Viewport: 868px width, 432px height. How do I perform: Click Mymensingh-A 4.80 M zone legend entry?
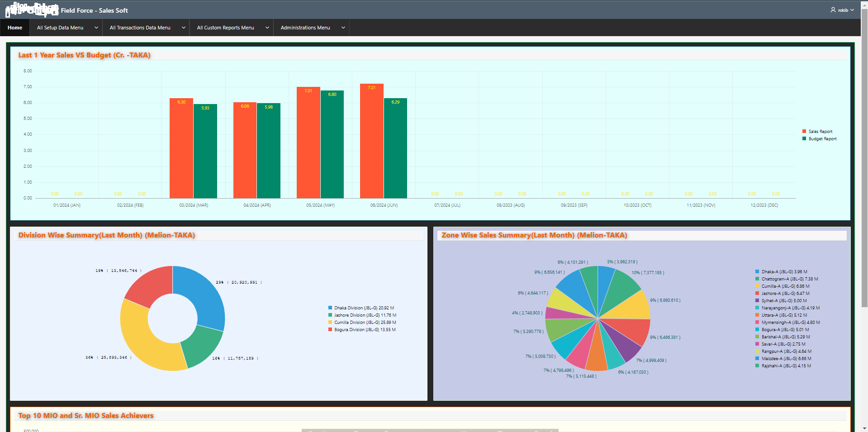787,323
